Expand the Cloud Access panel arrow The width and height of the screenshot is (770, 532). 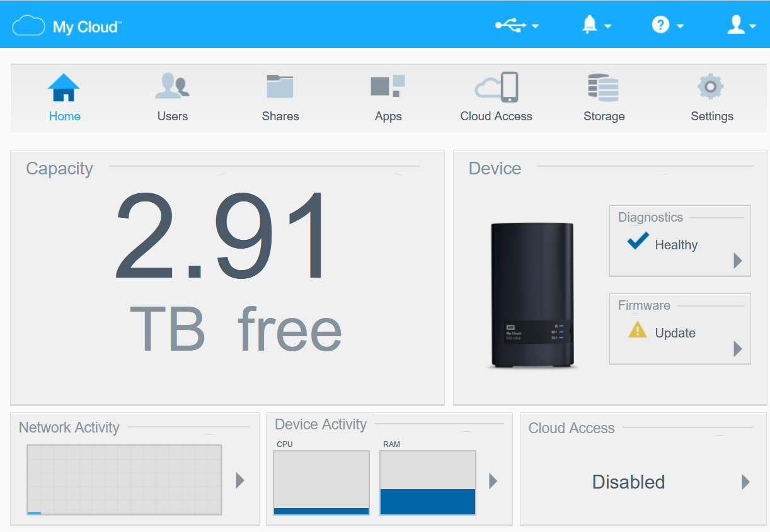click(x=746, y=482)
